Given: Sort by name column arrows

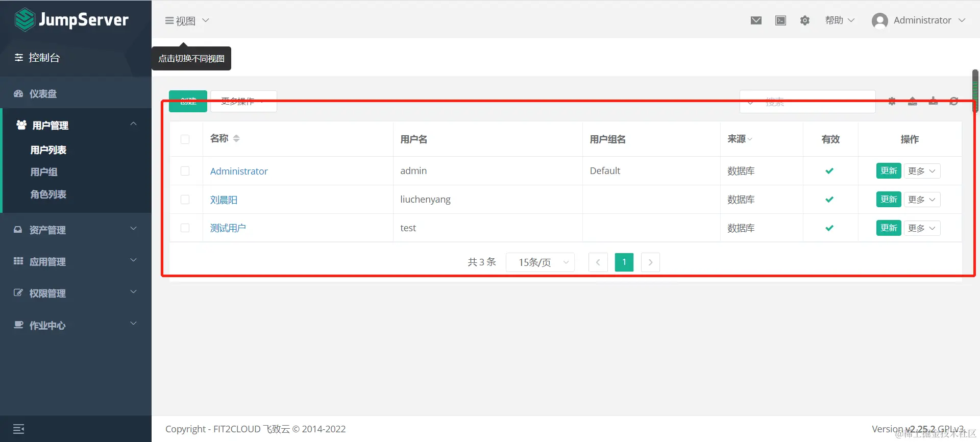Looking at the screenshot, I should pyautogui.click(x=236, y=138).
